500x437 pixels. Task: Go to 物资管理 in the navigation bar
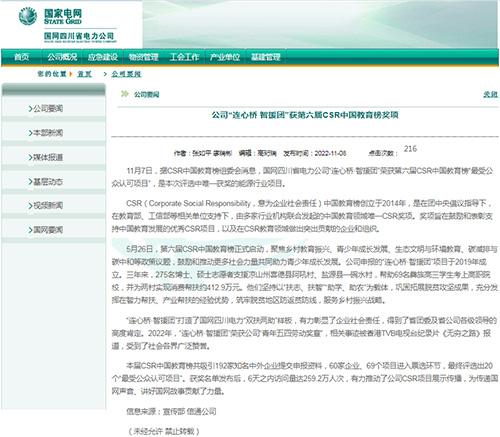coord(144,57)
